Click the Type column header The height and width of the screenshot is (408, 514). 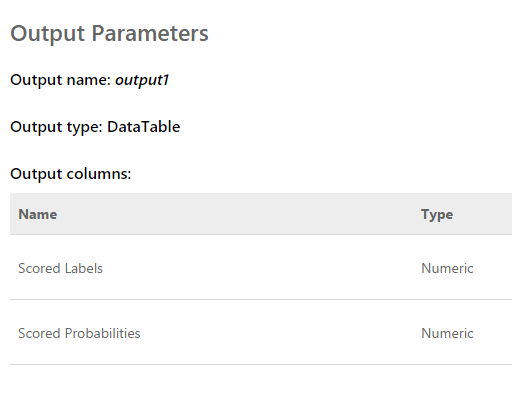437,214
